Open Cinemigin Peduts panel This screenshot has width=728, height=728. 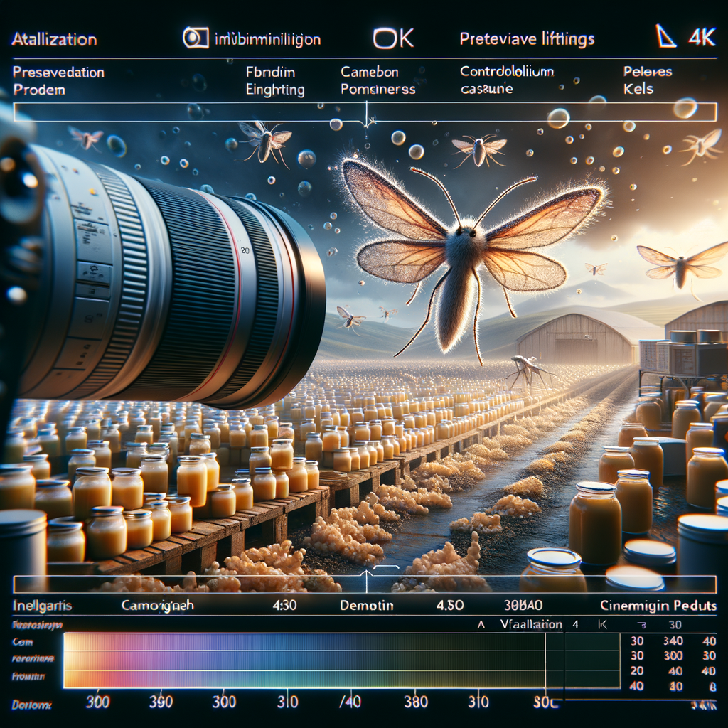pyautogui.click(x=658, y=606)
